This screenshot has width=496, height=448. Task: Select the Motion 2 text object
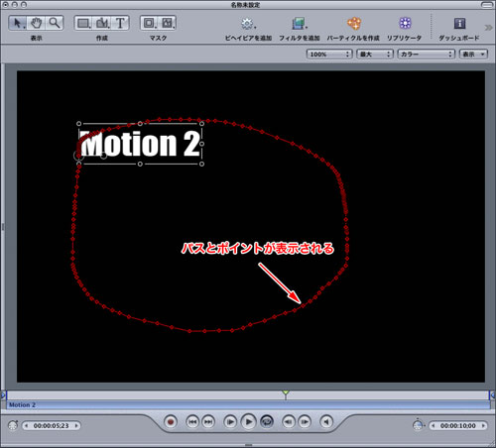click(x=141, y=144)
